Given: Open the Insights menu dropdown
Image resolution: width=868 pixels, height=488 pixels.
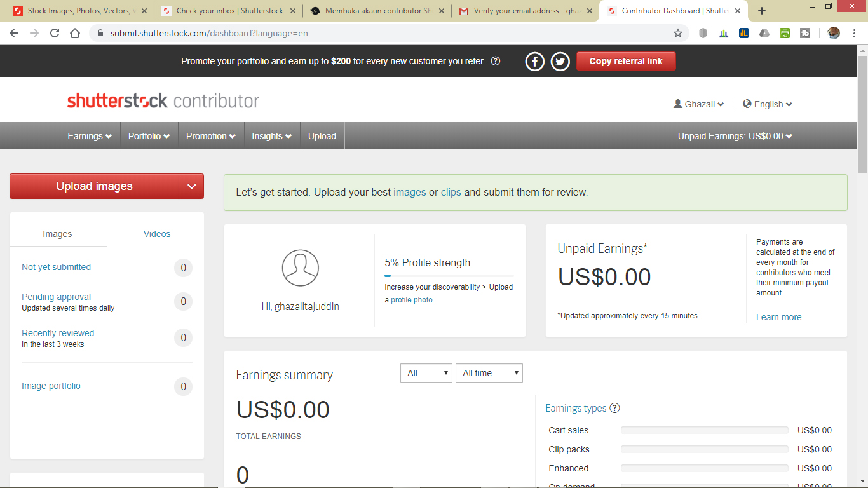Looking at the screenshot, I should click(x=272, y=136).
